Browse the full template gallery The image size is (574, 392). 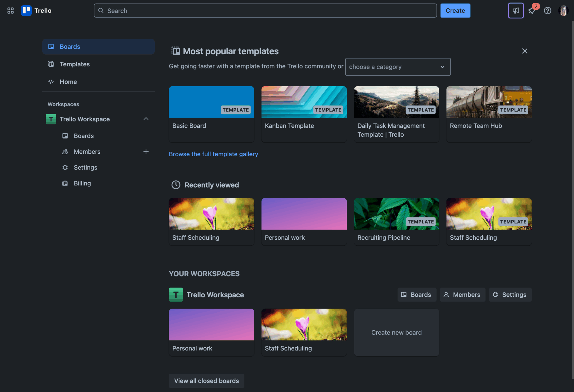(x=213, y=154)
